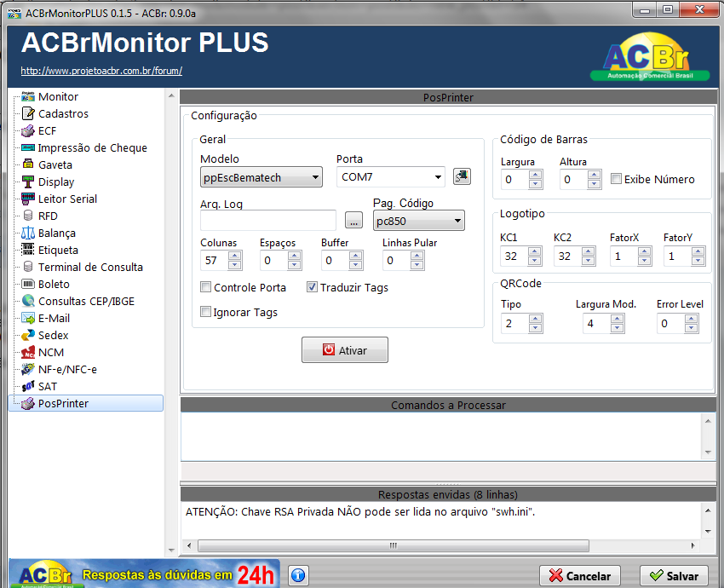Open the SAT section icon

(28, 386)
